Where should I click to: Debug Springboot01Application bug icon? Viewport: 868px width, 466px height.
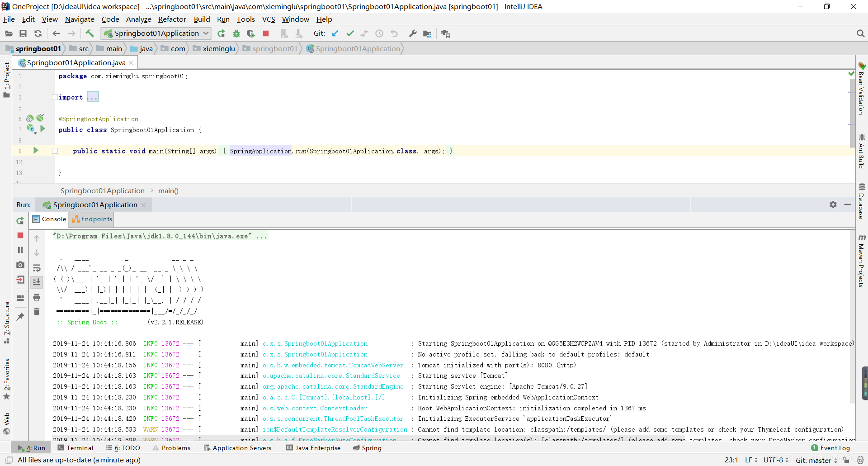236,33
